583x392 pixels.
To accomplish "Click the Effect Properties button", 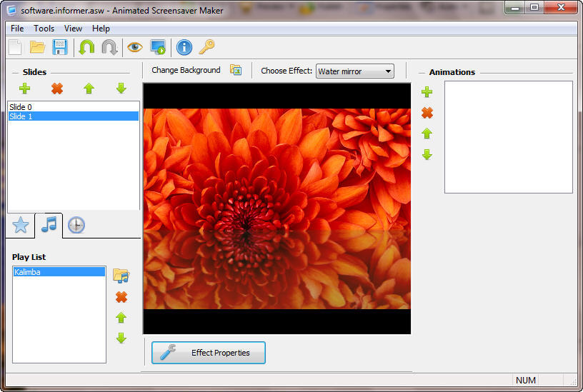I will point(209,353).
